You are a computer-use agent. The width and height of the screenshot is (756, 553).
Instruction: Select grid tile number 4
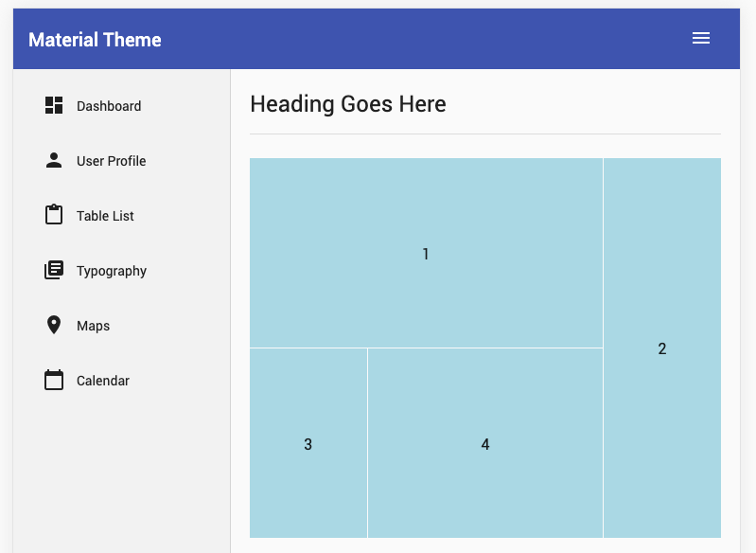pyautogui.click(x=485, y=443)
